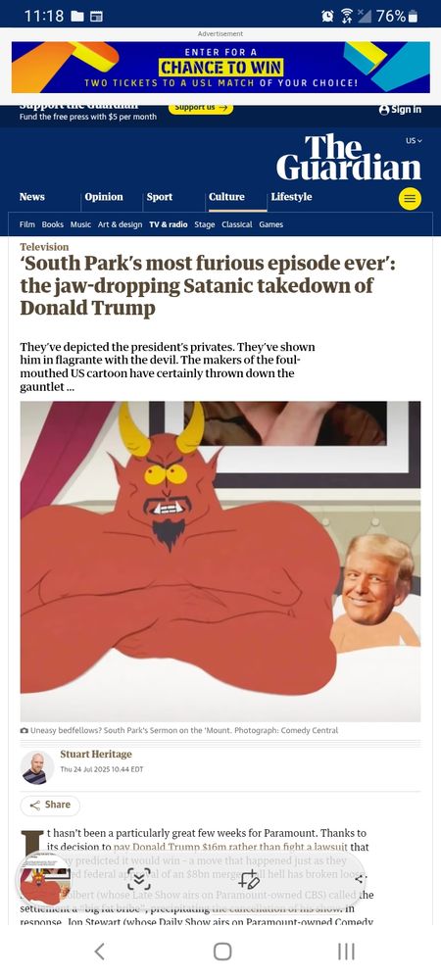Click the Share article button
Viewport: 441px width, 980px height.
pos(50,805)
